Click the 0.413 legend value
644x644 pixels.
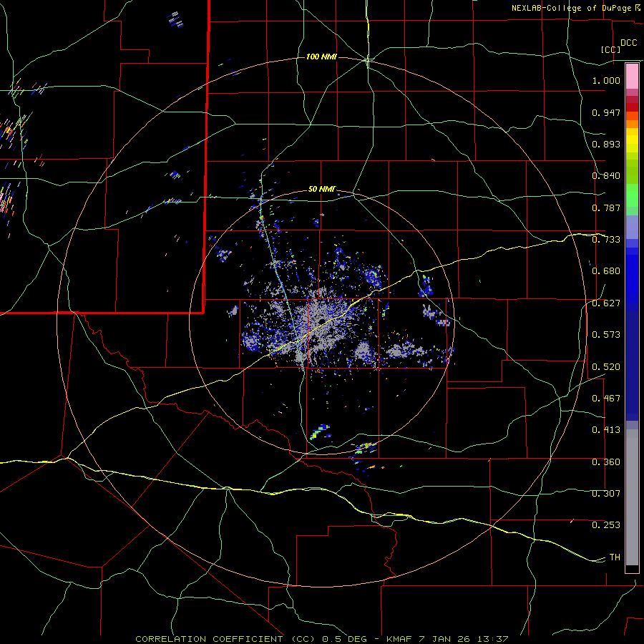606,430
